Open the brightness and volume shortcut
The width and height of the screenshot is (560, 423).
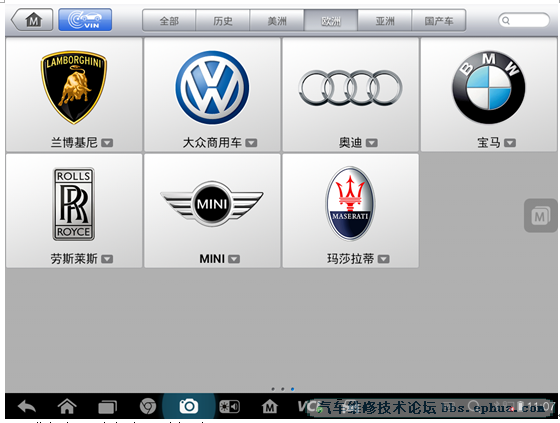(229, 407)
